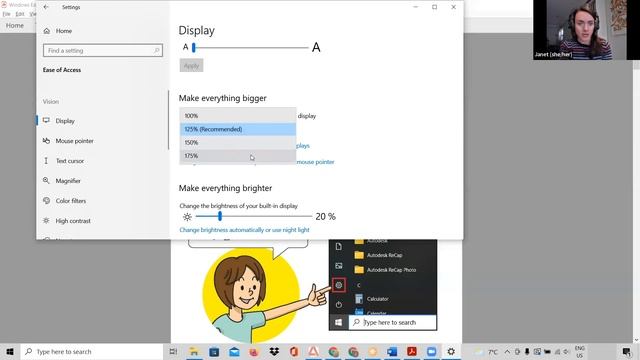Screen dimensions: 640x360
Task: Open the Edit menu in background window
Action: coord(20,14)
